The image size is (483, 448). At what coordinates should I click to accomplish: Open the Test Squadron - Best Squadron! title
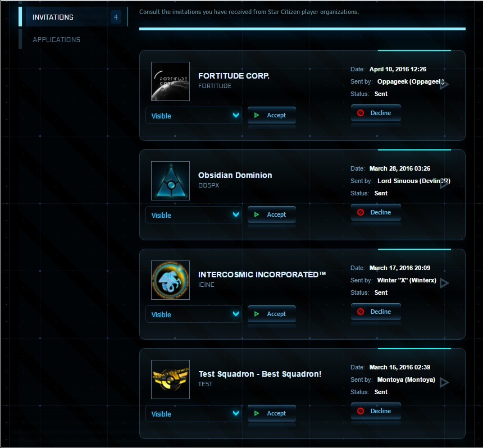tap(260, 374)
